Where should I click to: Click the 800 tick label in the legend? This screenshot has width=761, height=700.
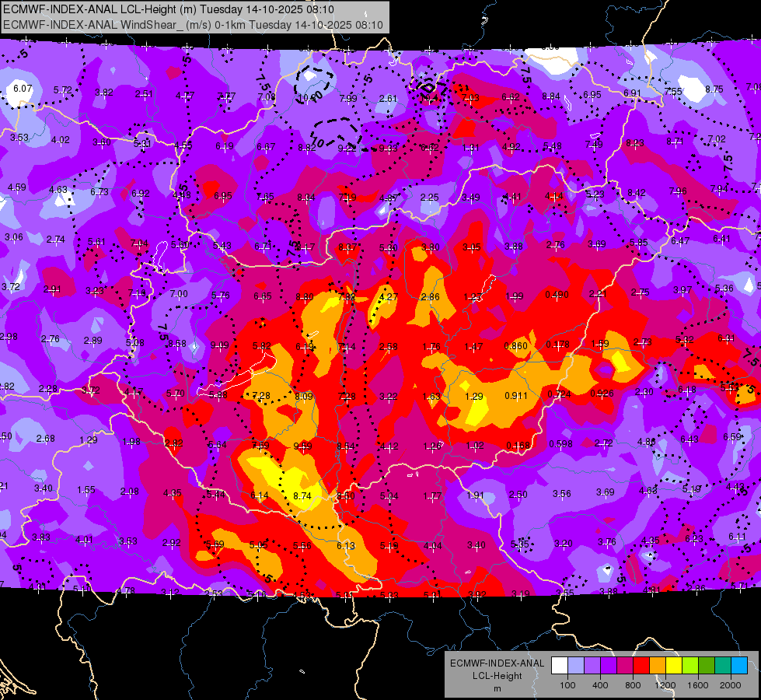pyautogui.click(x=633, y=685)
